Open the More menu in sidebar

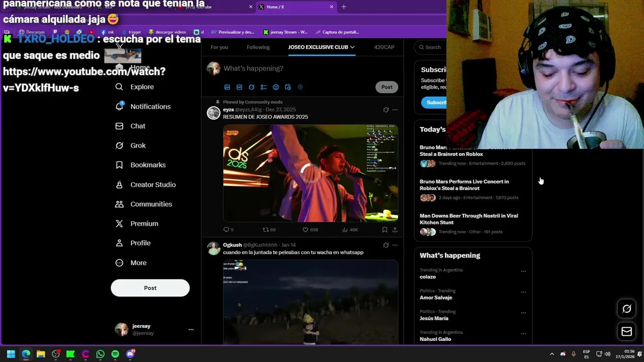pos(131,263)
